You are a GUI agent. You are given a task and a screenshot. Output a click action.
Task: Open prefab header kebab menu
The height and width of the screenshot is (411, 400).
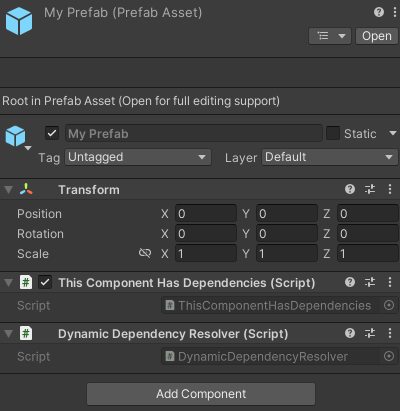coord(395,12)
